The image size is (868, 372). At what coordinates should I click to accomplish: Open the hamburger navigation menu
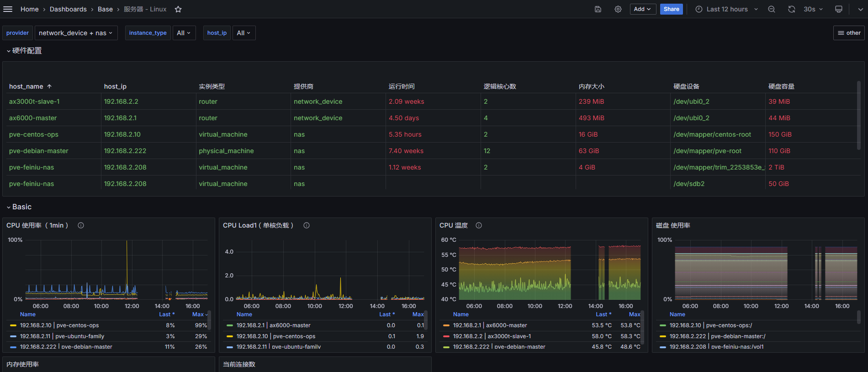tap(8, 9)
